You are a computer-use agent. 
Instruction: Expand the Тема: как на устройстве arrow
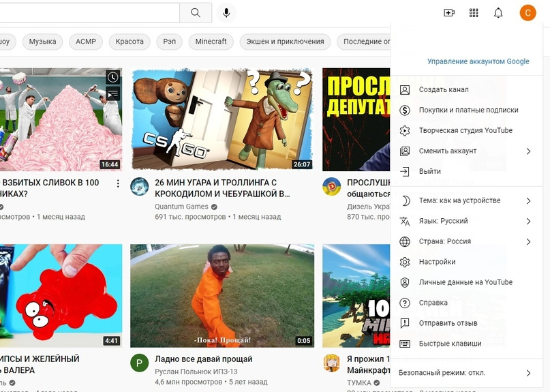[528, 200]
